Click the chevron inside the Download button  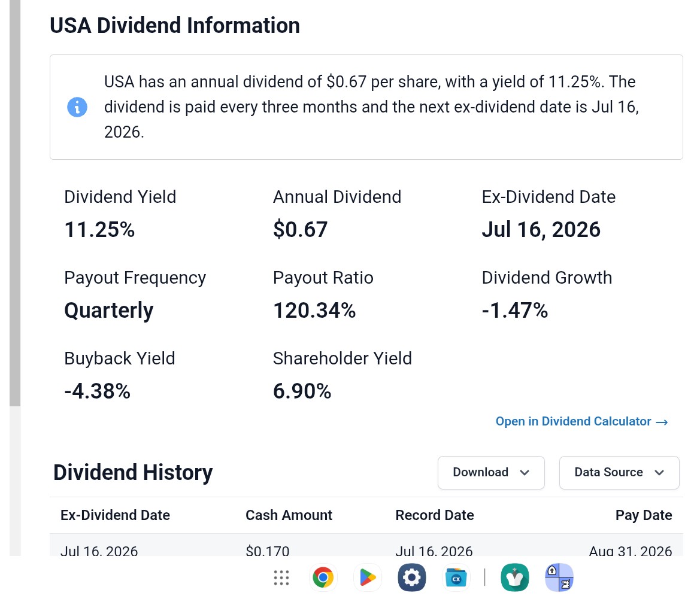(525, 473)
